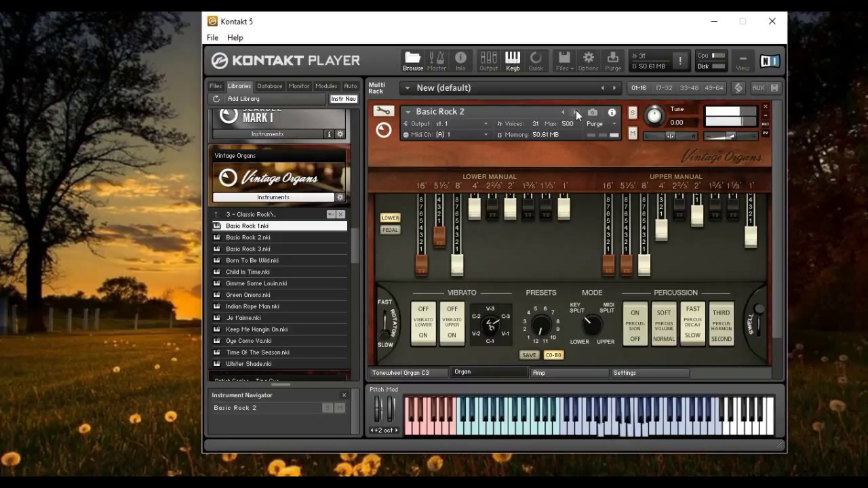Toggle Percussion Decay fast/slow switch
This screenshot has width=868, height=488.
click(x=693, y=325)
